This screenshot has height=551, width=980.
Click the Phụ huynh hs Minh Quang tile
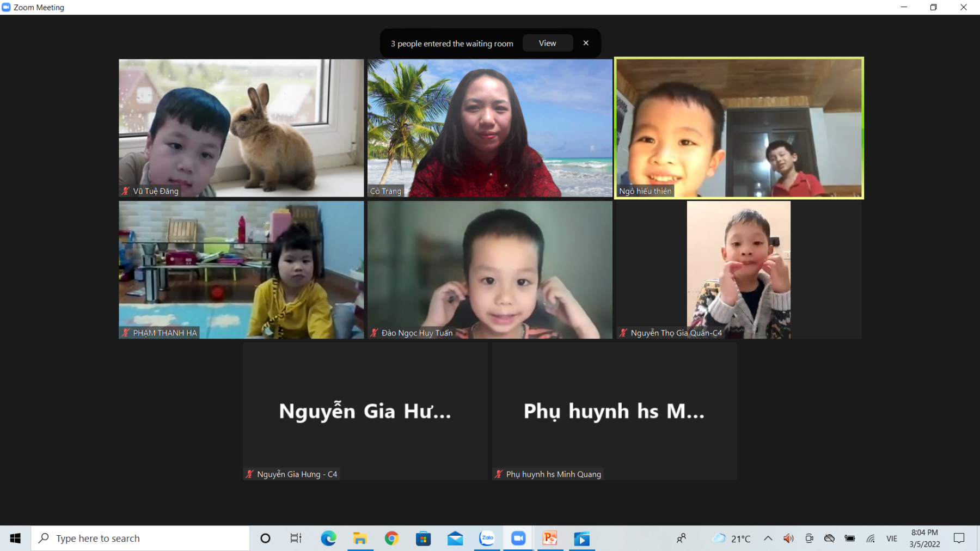[x=614, y=411]
